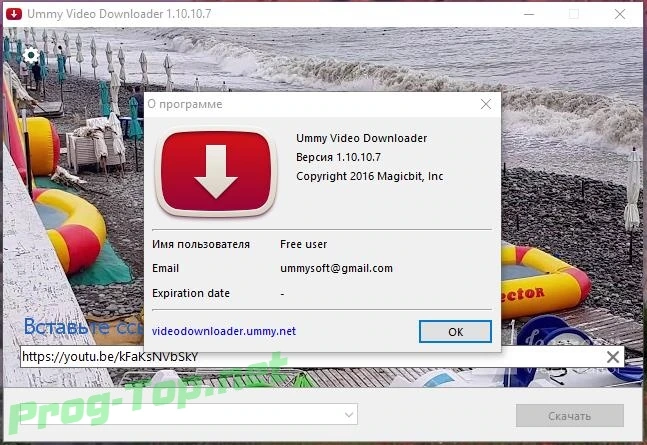Click the large red download logo

[x=216, y=171]
